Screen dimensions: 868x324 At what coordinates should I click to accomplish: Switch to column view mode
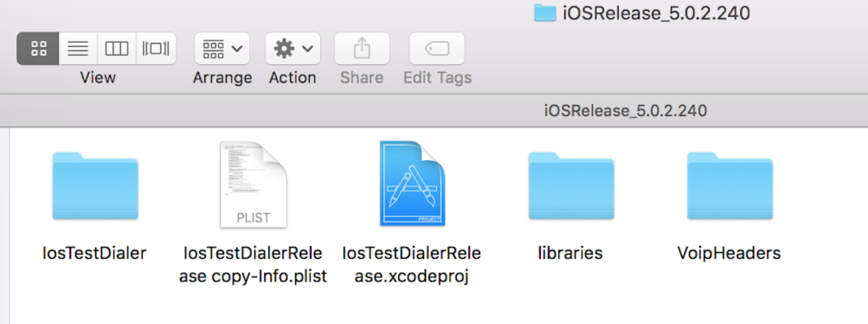click(117, 49)
